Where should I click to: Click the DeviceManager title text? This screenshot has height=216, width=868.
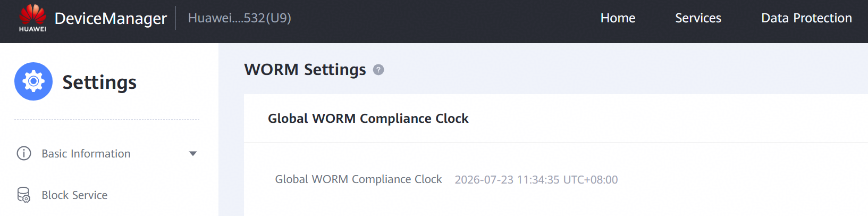(x=111, y=19)
